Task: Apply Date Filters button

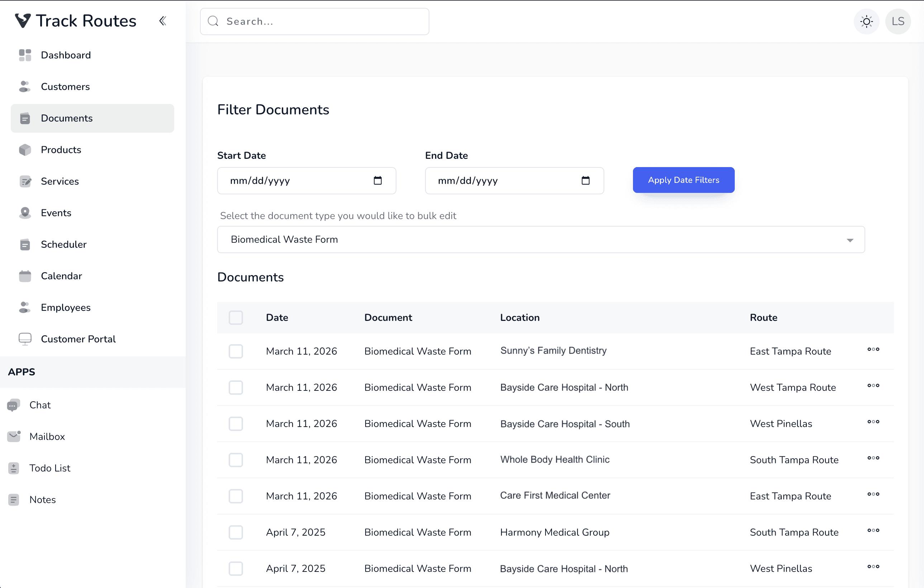Action: click(684, 180)
